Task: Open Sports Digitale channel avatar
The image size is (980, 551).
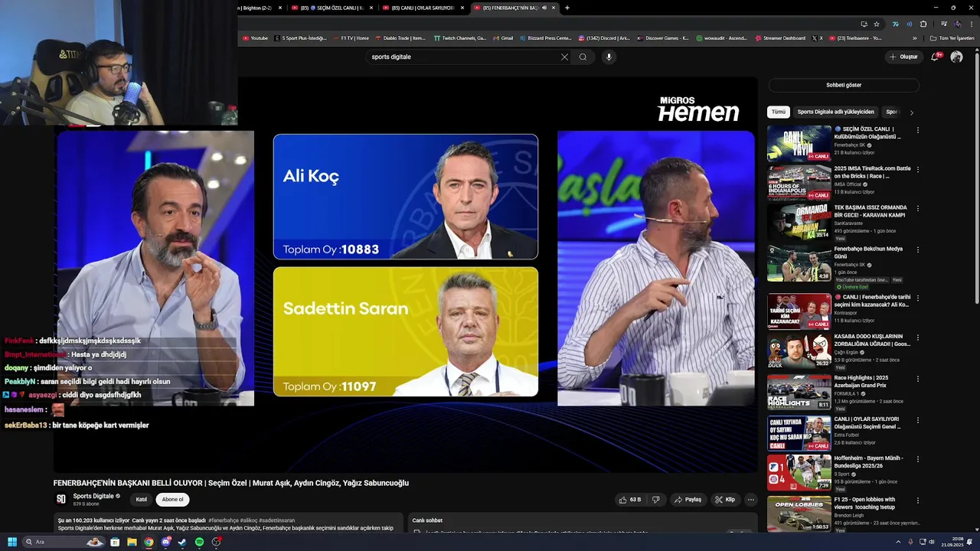Action: point(61,499)
